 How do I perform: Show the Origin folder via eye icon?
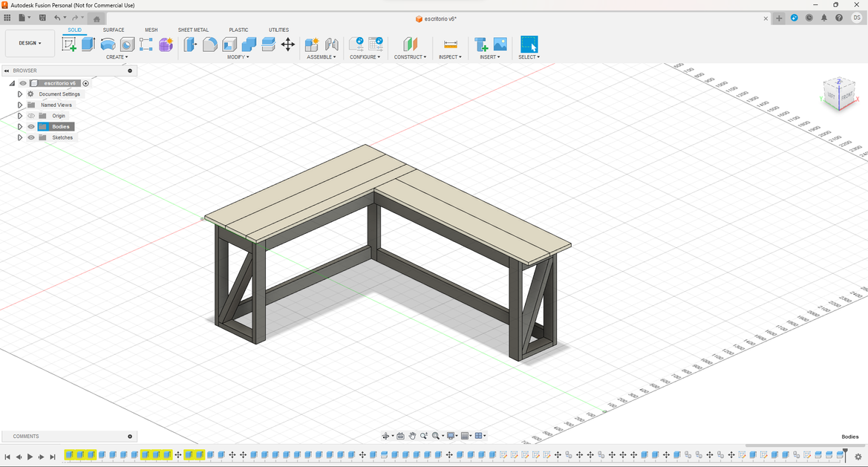[31, 116]
